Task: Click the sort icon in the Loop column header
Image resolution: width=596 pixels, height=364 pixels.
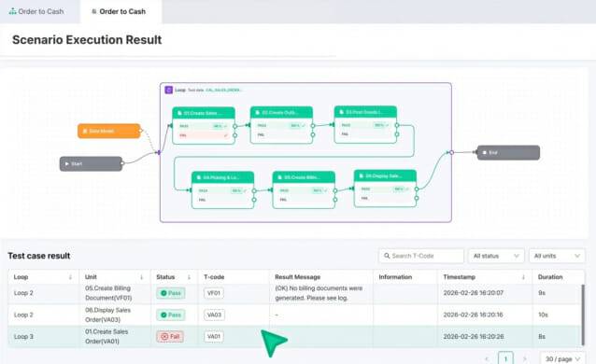Action: coord(70,277)
